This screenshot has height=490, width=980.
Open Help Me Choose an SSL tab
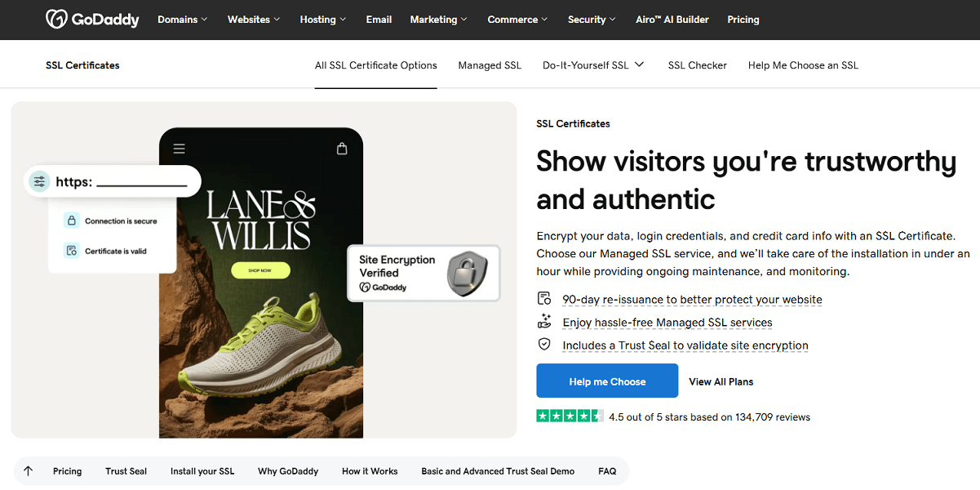[x=803, y=65]
